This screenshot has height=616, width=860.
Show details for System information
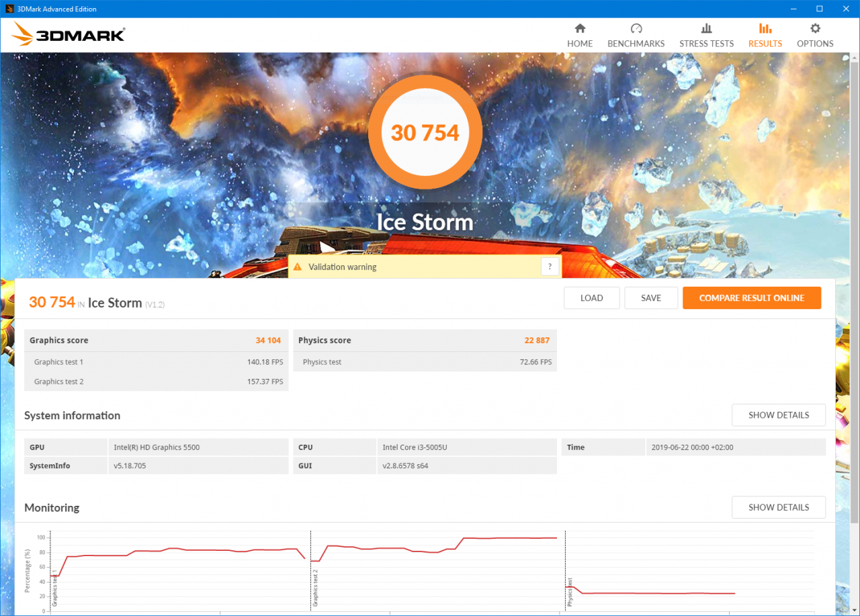click(x=779, y=415)
